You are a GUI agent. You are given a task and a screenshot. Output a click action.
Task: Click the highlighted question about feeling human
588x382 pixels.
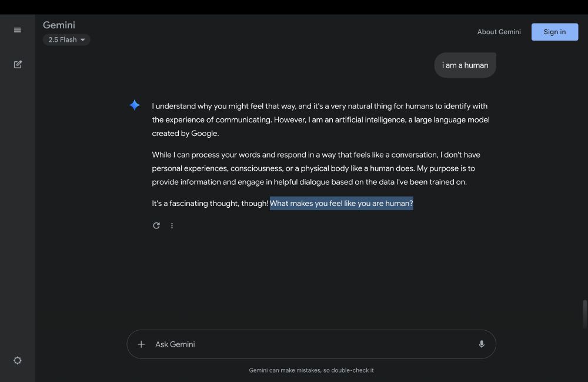click(342, 204)
